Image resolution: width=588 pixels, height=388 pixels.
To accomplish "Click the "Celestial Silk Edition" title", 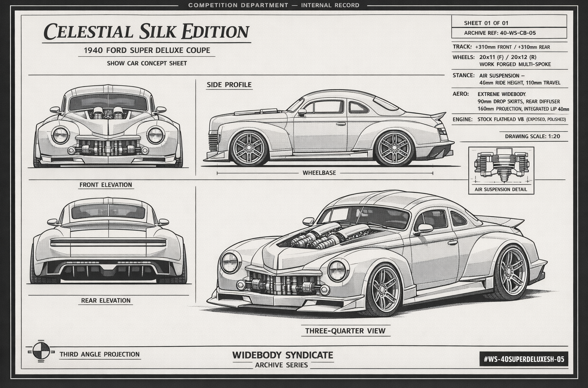I will [146, 31].
